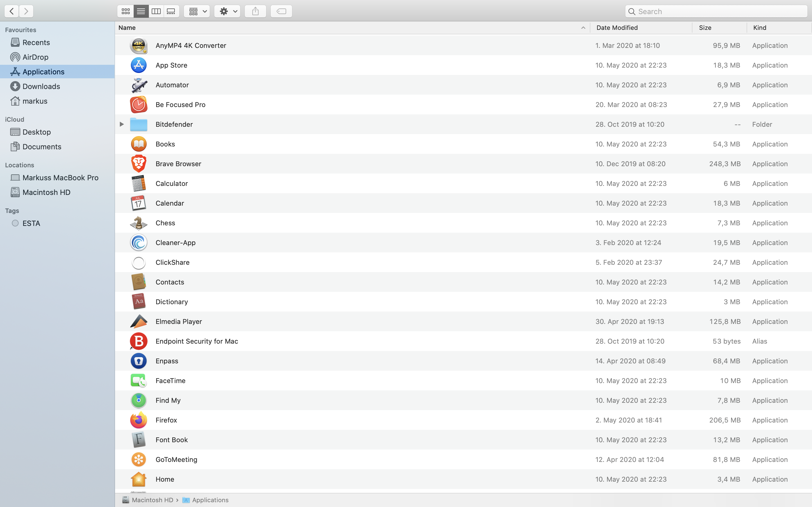Open AirDrop from the sidebar
812x507 pixels.
pos(36,57)
